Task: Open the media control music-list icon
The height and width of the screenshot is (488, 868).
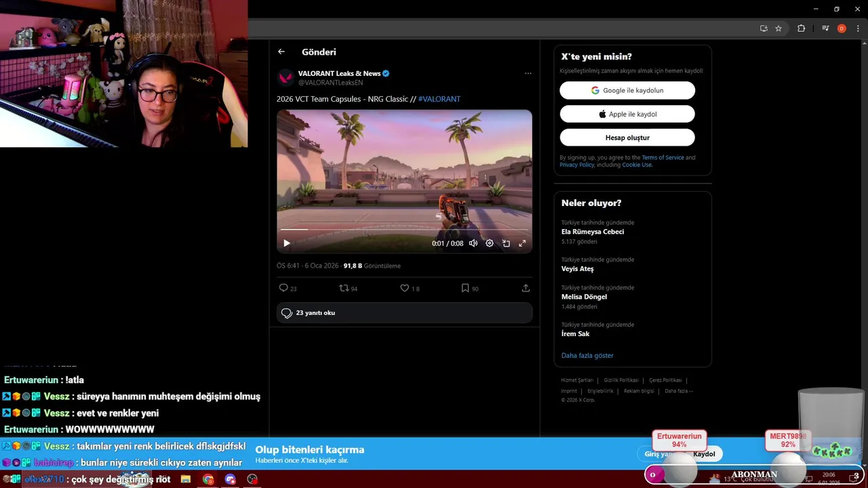Action: click(825, 28)
